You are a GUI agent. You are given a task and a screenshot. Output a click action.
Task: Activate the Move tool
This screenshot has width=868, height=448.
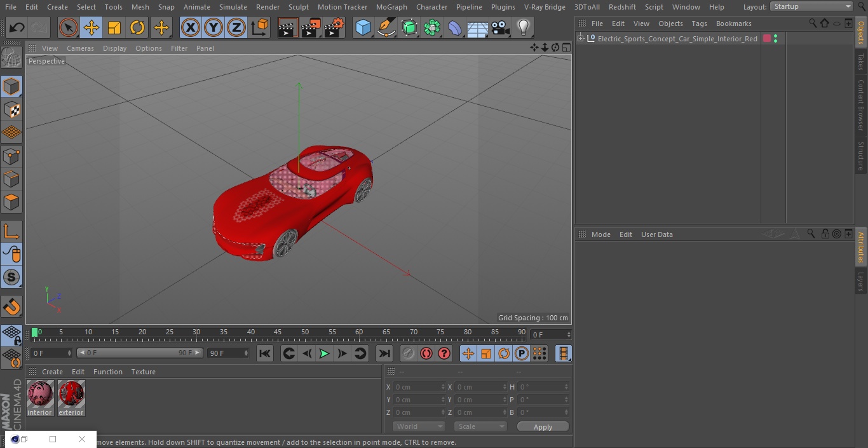(92, 27)
